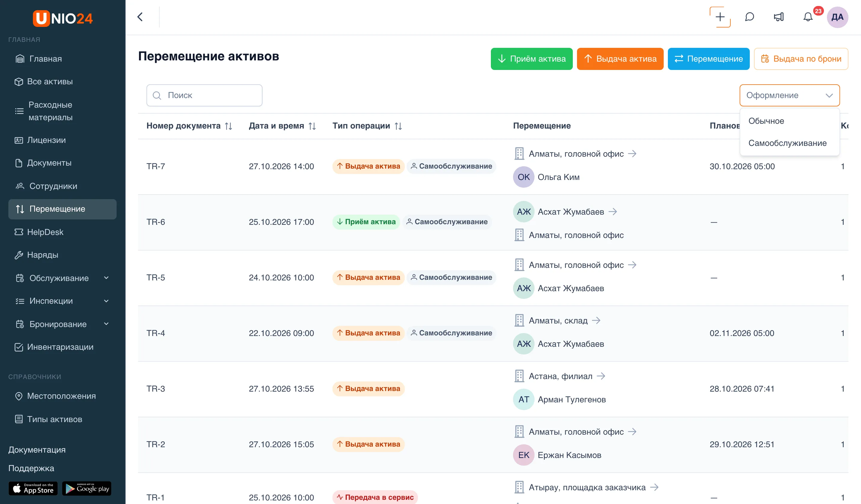The height and width of the screenshot is (504, 861).
Task: Focus the Поиск search field
Action: click(x=204, y=95)
